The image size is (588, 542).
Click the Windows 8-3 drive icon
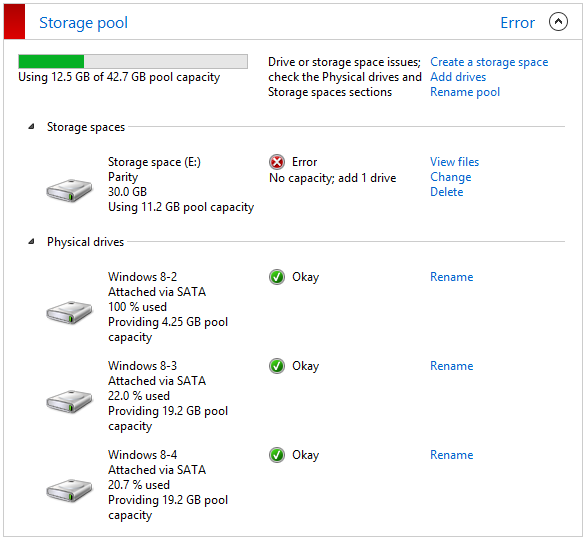[69, 402]
